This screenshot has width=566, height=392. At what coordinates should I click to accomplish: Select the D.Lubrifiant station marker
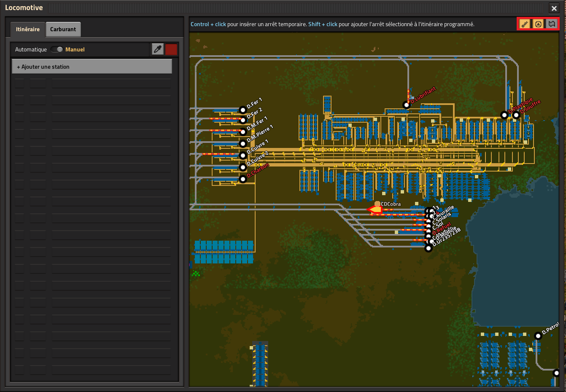(x=406, y=105)
